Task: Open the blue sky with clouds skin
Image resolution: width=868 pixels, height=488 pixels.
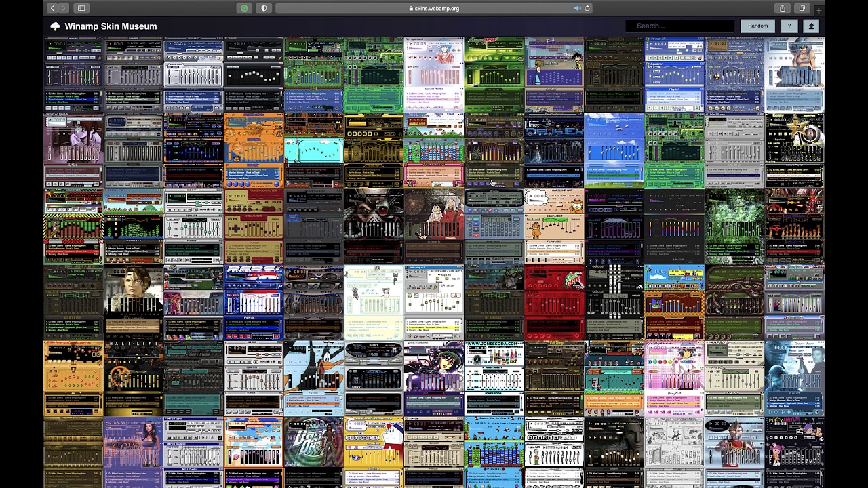Action: click(614, 150)
